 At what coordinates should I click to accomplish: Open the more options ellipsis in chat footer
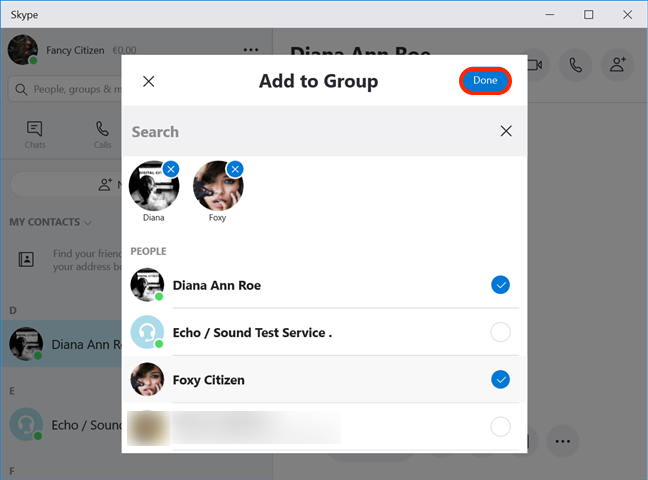pyautogui.click(x=562, y=441)
